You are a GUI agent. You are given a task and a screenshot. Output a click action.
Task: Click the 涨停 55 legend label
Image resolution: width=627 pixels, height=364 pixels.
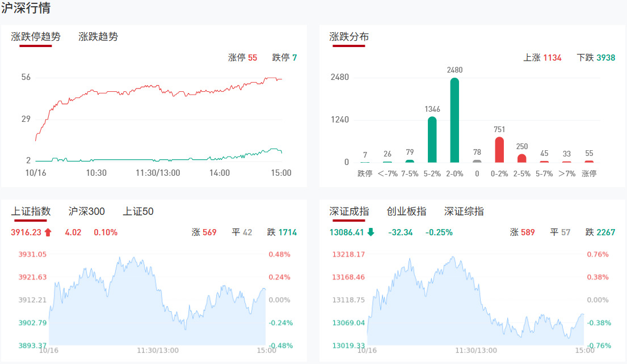(x=242, y=58)
